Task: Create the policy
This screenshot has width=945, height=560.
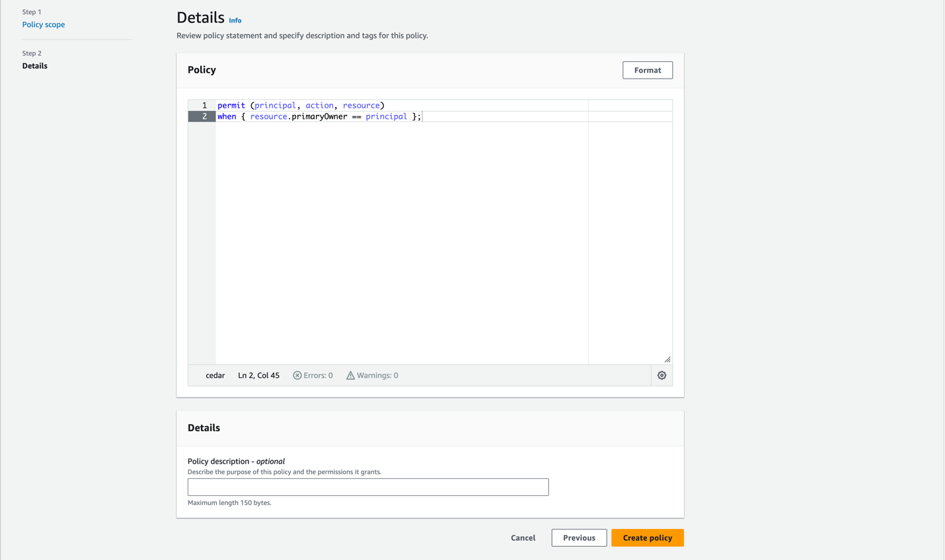Action: 647,538
